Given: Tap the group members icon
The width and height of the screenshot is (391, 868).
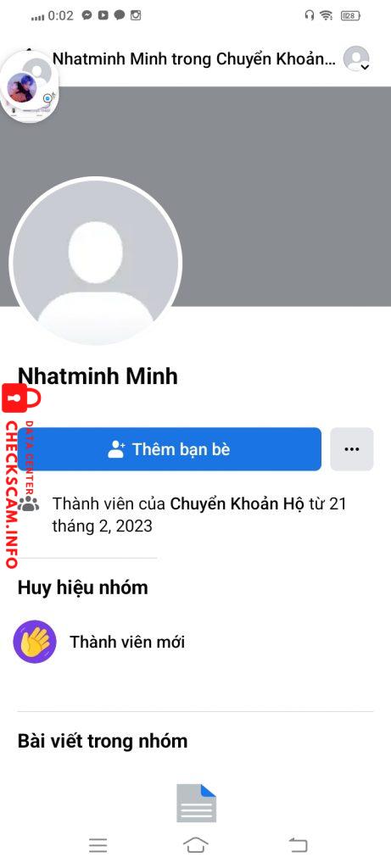Looking at the screenshot, I should tap(28, 504).
